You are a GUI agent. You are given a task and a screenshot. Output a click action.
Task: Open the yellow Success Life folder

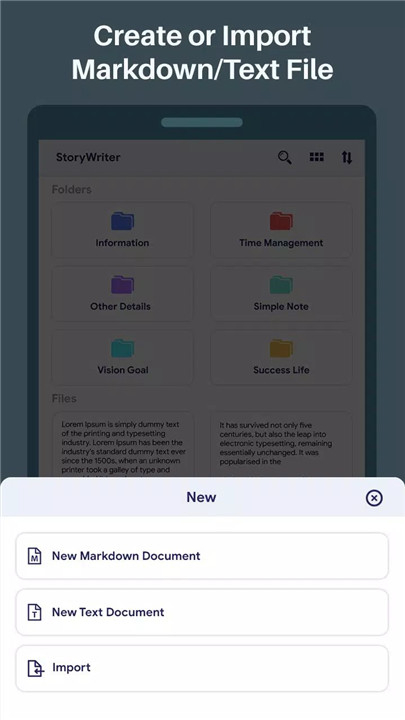coord(281,357)
